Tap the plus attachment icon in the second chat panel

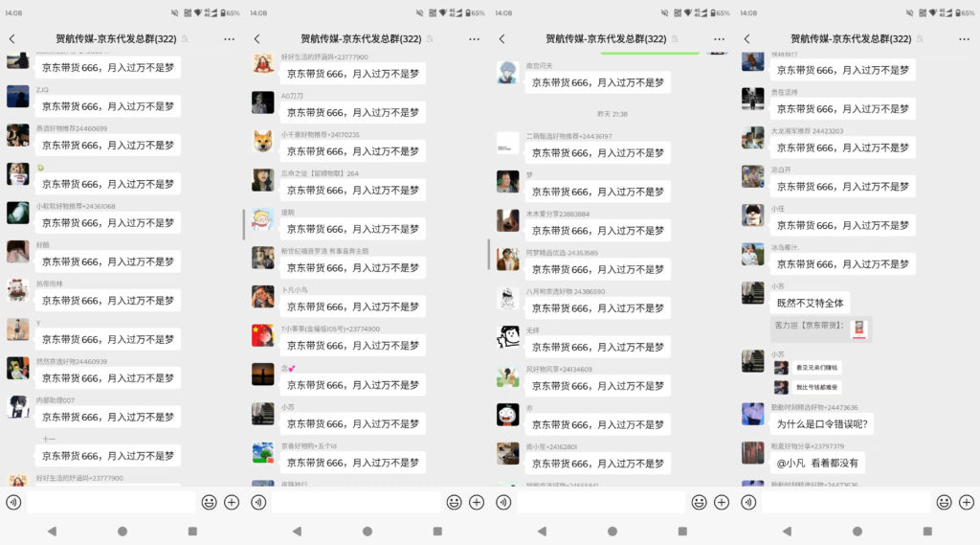click(477, 502)
